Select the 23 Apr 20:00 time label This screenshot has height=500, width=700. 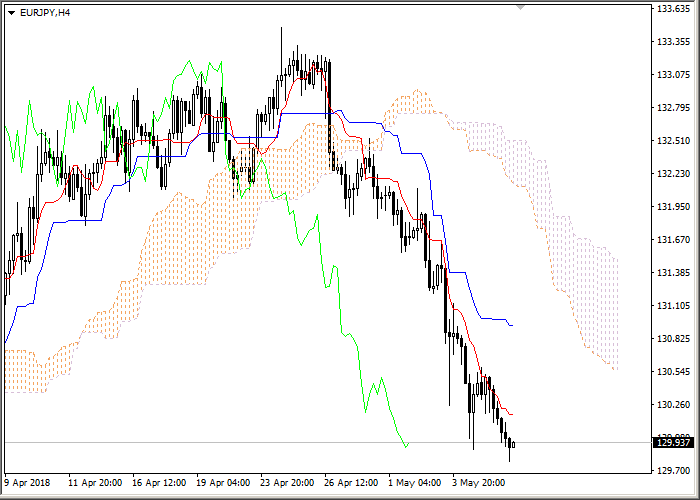click(x=288, y=482)
